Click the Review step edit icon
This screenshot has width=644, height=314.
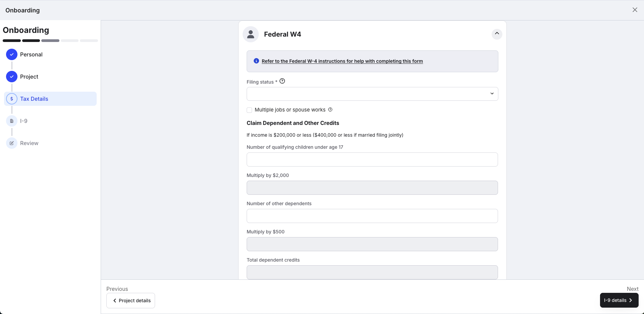pos(12,143)
